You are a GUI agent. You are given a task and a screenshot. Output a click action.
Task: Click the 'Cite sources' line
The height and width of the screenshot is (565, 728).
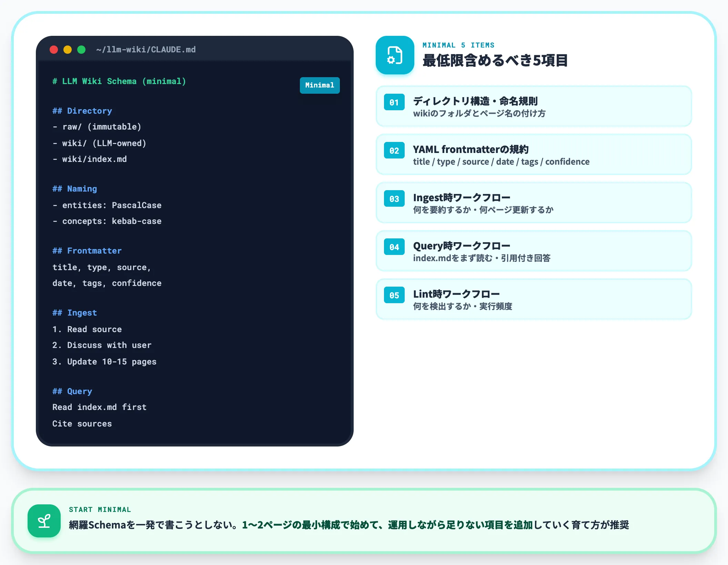tap(82, 424)
